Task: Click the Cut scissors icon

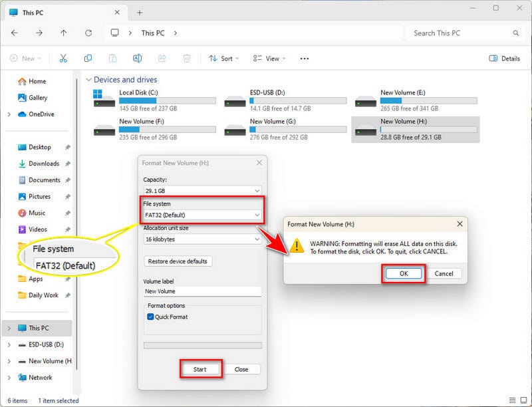Action: click(63, 59)
